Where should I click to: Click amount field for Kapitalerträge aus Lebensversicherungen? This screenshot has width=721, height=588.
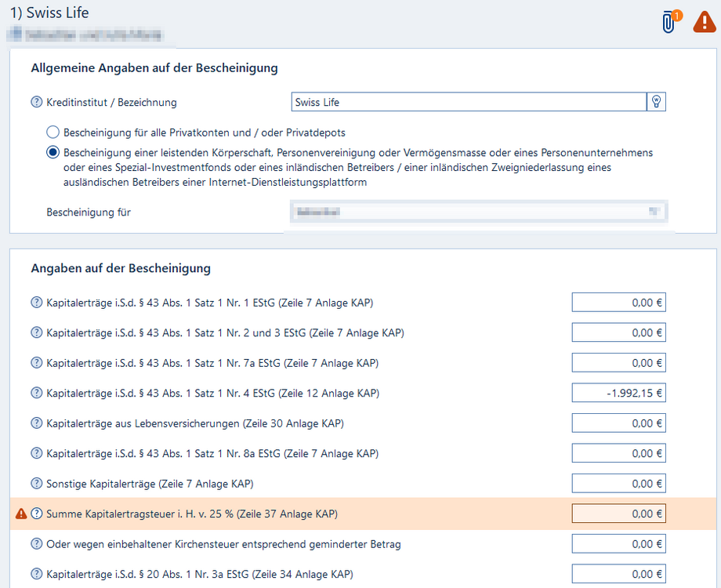tap(618, 423)
